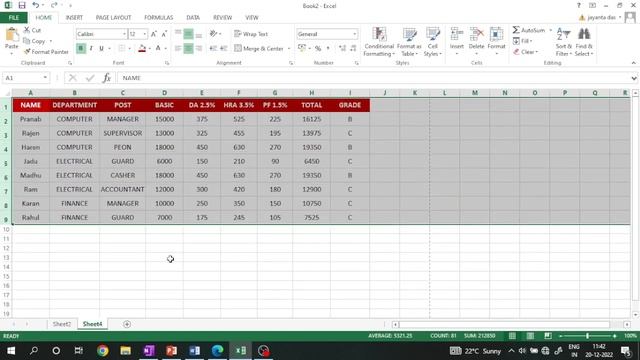
Task: Switch to the DATA tab
Action: click(193, 18)
